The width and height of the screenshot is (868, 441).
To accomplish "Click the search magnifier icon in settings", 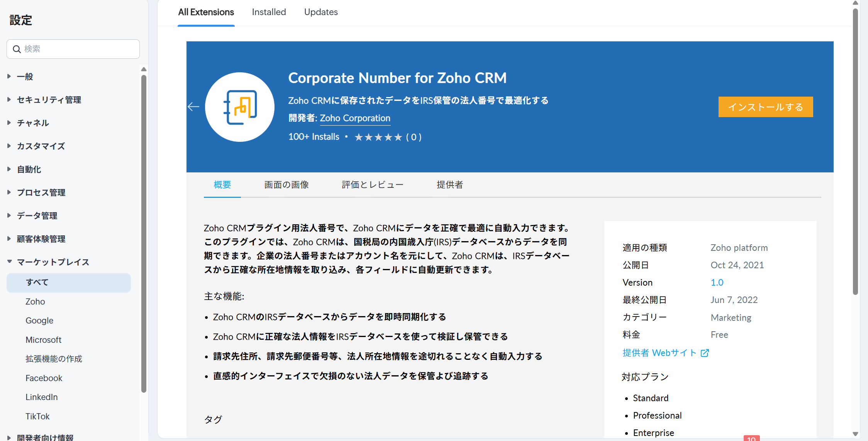I will pyautogui.click(x=17, y=49).
